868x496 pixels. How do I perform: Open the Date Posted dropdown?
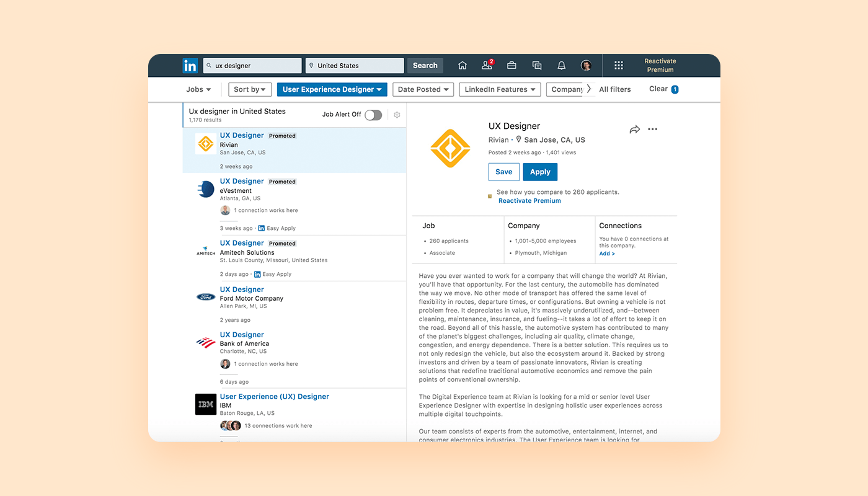tap(423, 89)
